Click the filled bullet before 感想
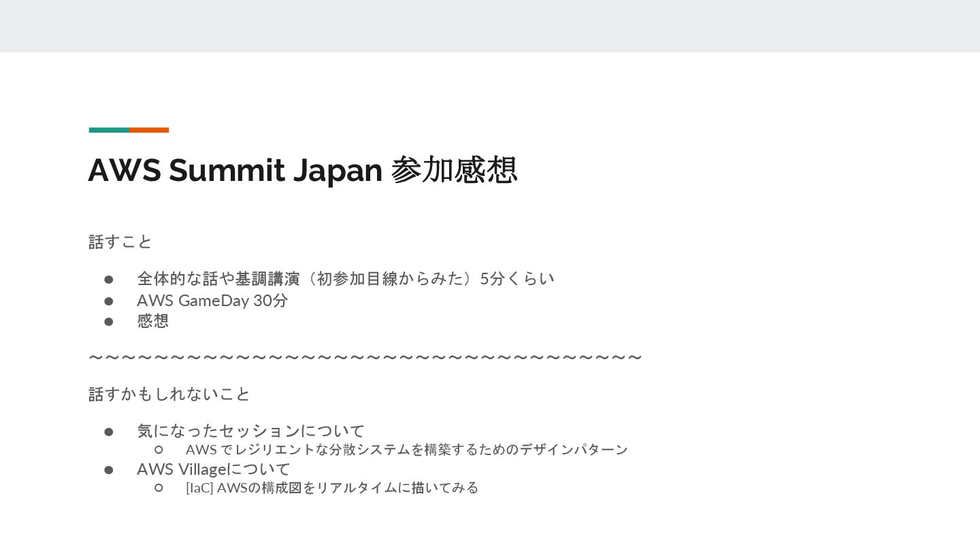 tap(108, 321)
